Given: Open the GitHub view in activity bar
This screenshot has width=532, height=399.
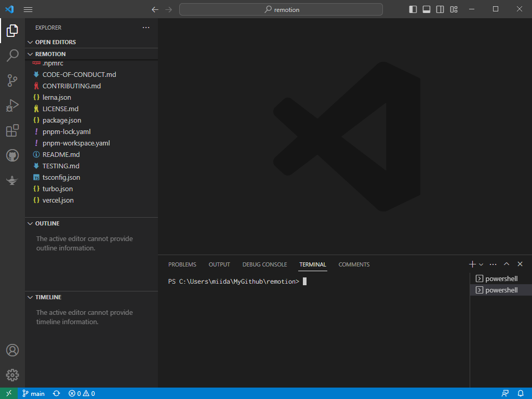Looking at the screenshot, I should tap(12, 155).
